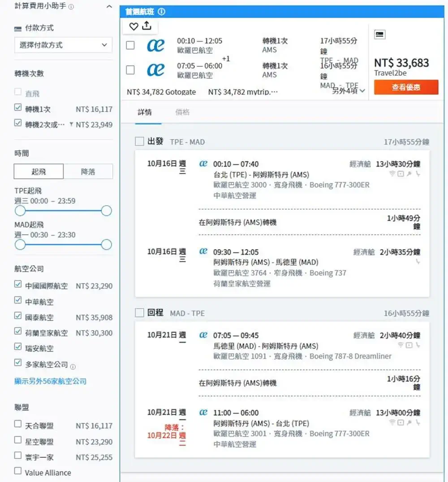The height and width of the screenshot is (482, 448).
Task: Tick the Value Alliance checkbox
Action: pos(18,471)
